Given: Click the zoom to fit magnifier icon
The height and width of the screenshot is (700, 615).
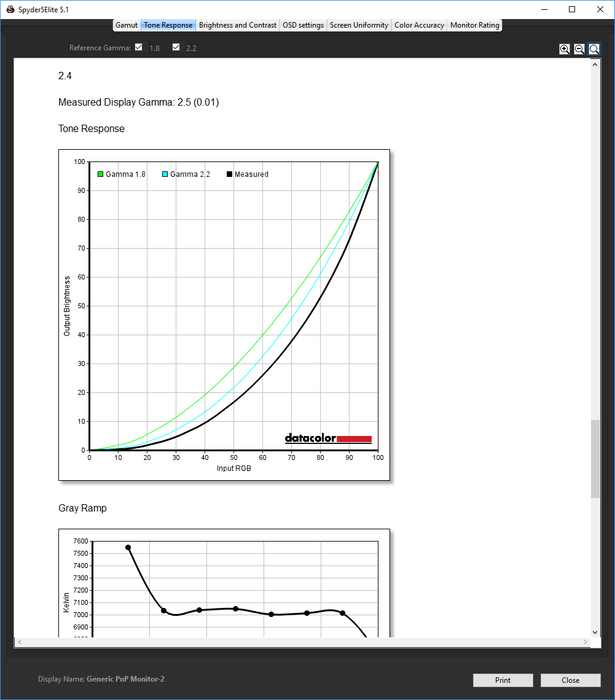Looking at the screenshot, I should coord(594,49).
